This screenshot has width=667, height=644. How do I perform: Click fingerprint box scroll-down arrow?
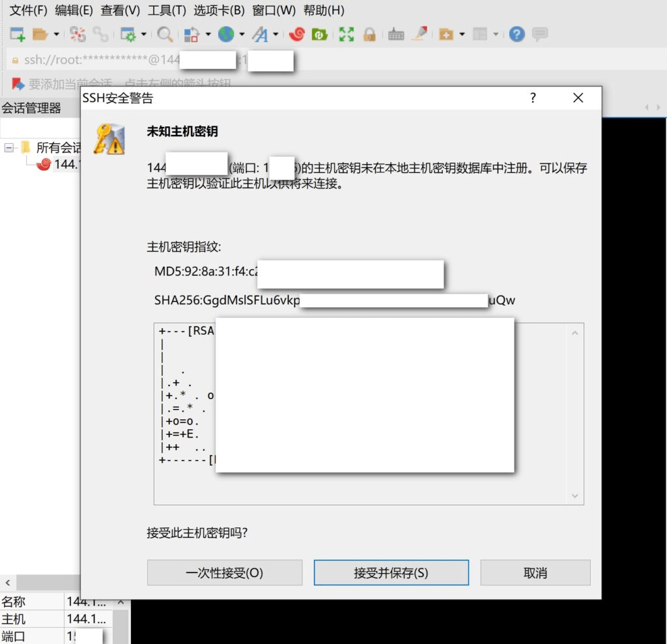pyautogui.click(x=575, y=496)
